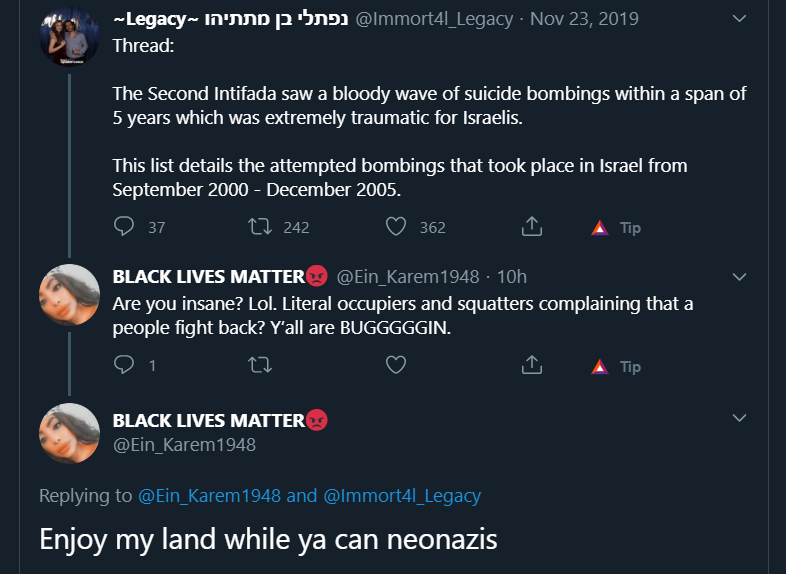786x574 pixels.
Task: Open the avatar on the 'Enjoy my land' tweet
Action: pos(69,433)
